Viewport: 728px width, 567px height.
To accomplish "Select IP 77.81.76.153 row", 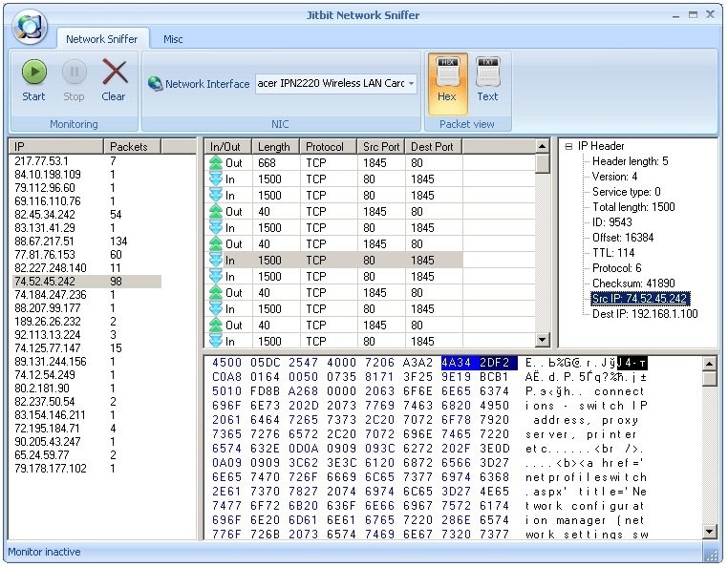I will tap(87, 255).
